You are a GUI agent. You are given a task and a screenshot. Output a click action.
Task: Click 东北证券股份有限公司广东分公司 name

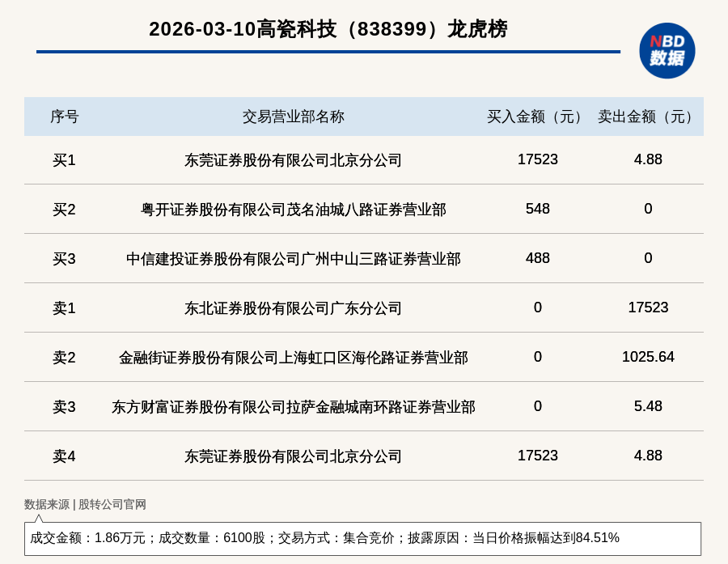tap(293, 308)
